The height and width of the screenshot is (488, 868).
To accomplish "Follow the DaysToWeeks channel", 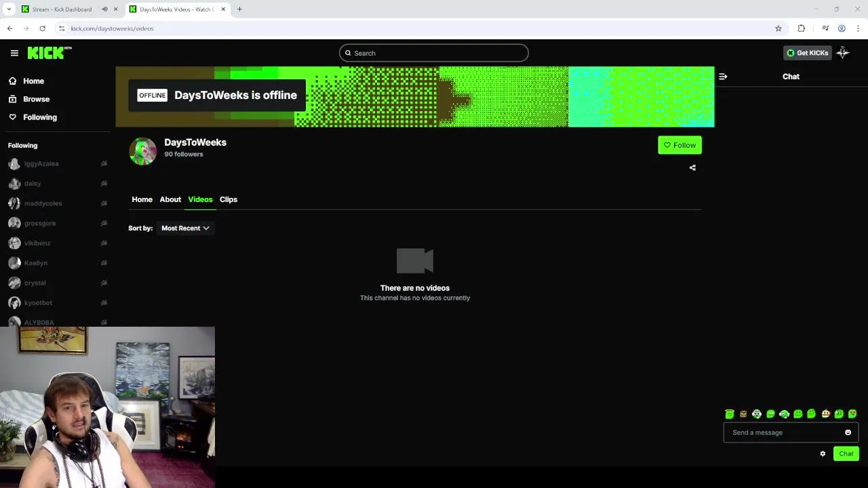I will click(679, 145).
